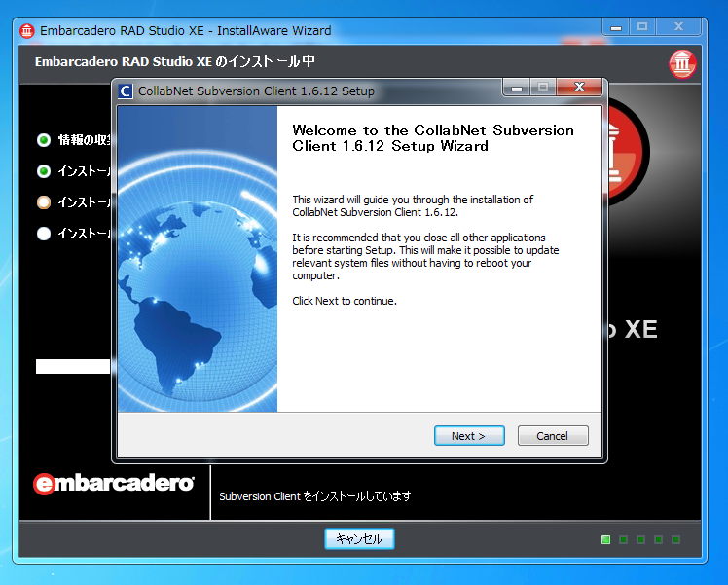This screenshot has width=728, height=585.
Task: Click the Embarcadero red logo at header right
Action: point(682,63)
